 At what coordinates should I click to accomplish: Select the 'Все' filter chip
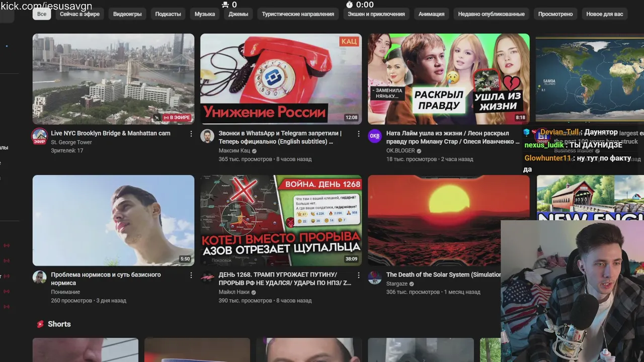(x=42, y=14)
